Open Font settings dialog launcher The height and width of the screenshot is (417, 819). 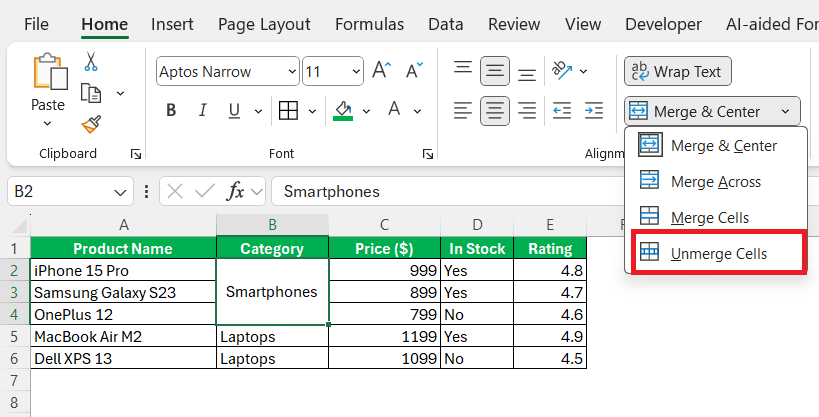point(428,154)
